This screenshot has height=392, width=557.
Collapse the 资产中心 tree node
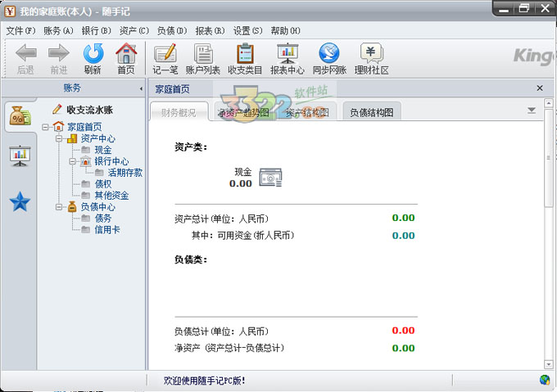pos(60,139)
